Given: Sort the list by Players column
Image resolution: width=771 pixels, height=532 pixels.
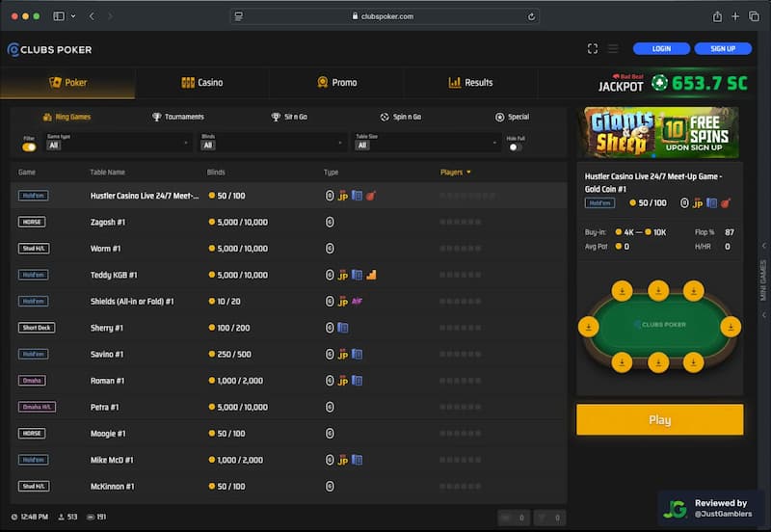Looking at the screenshot, I should (x=455, y=173).
